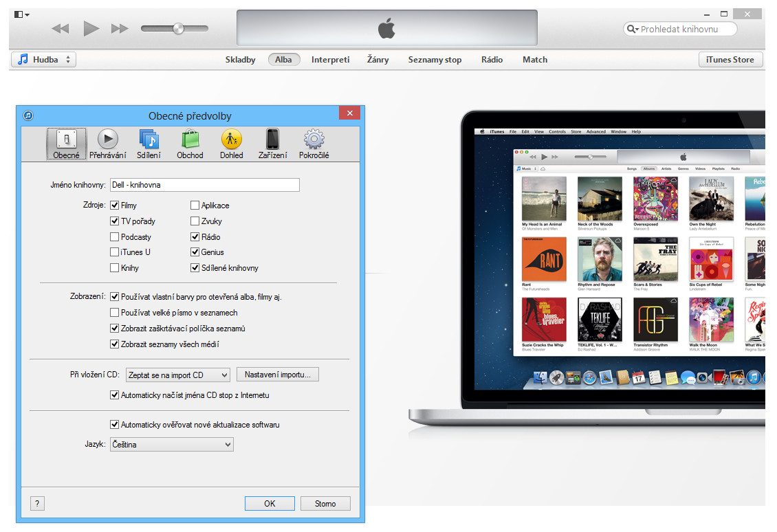Open the Přehrávání preferences pane
The width and height of the screenshot is (777, 532).
(107, 144)
